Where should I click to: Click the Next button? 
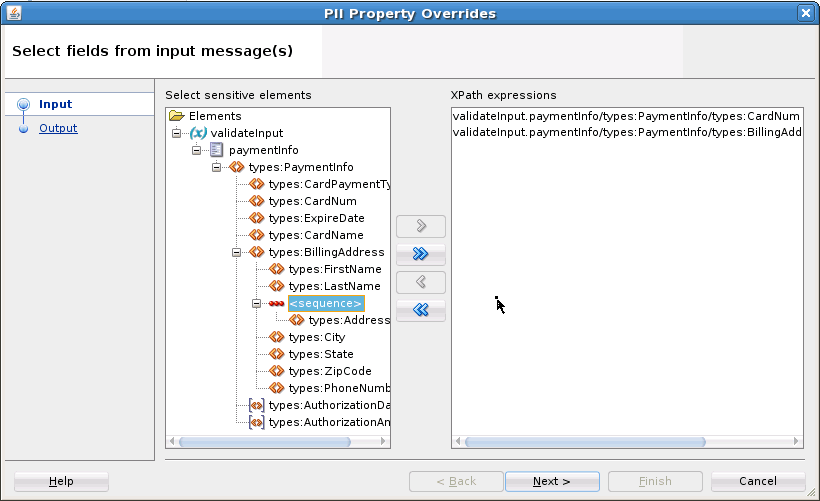(x=552, y=481)
